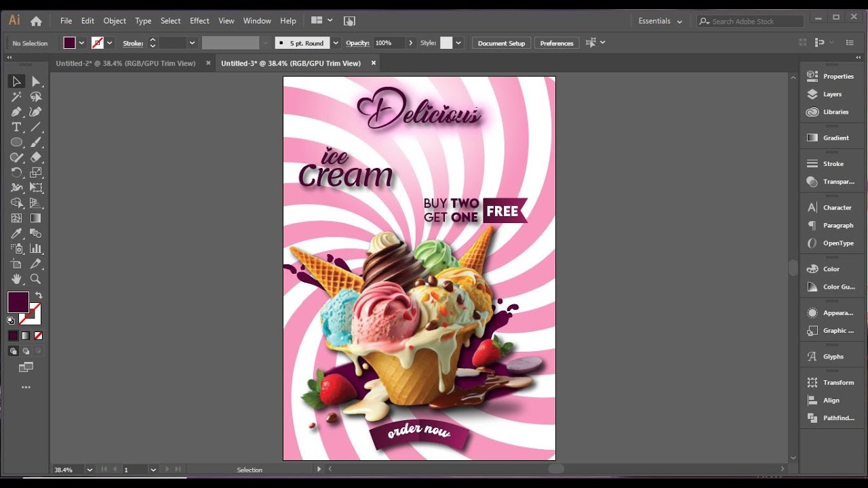Click the Fill color swatch in toolbar
The width and height of the screenshot is (868, 488).
[18, 302]
